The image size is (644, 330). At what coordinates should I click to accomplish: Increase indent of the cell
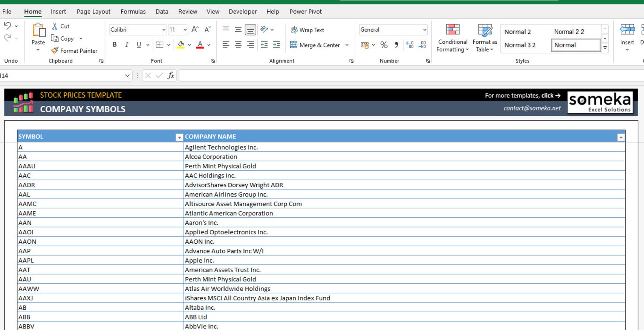277,45
